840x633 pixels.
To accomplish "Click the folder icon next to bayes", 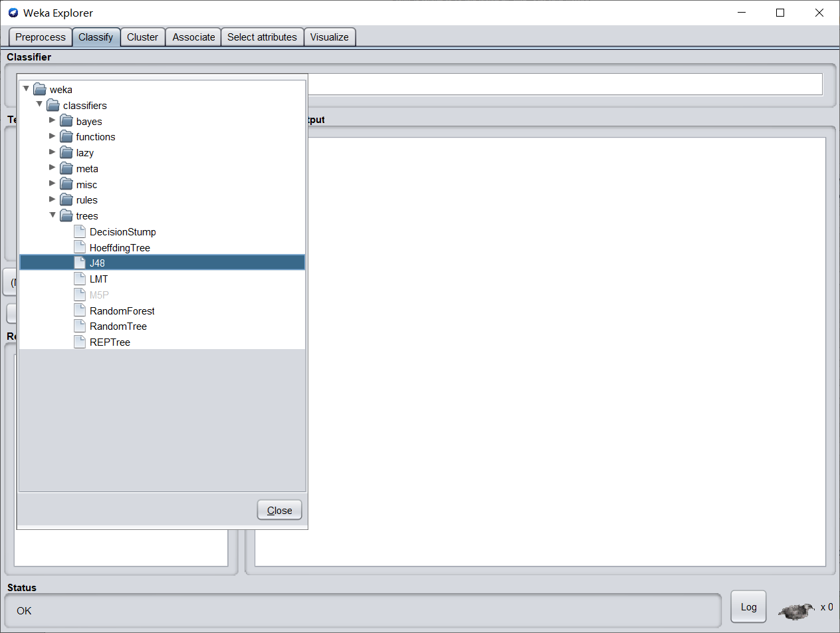I will click(67, 121).
